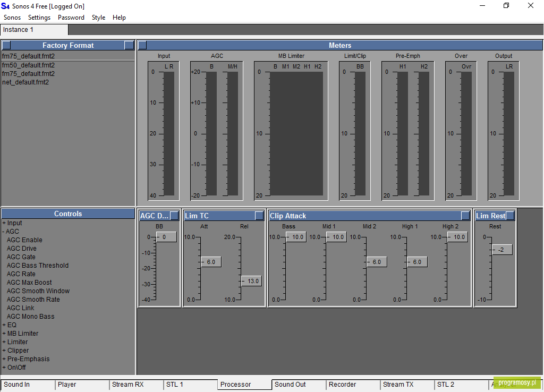Select AGC Link in Controls tree
Viewport: 544px width, 392px height.
pos(21,308)
